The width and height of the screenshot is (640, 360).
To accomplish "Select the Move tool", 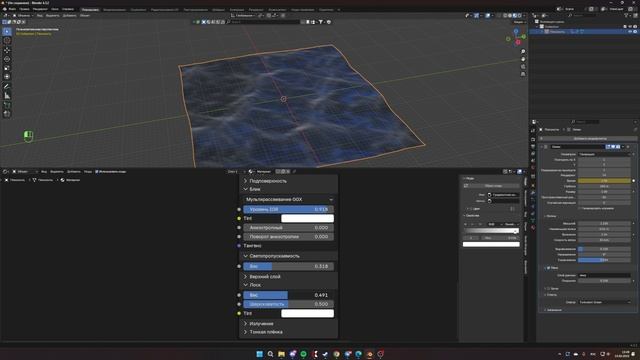I will (x=7, y=50).
